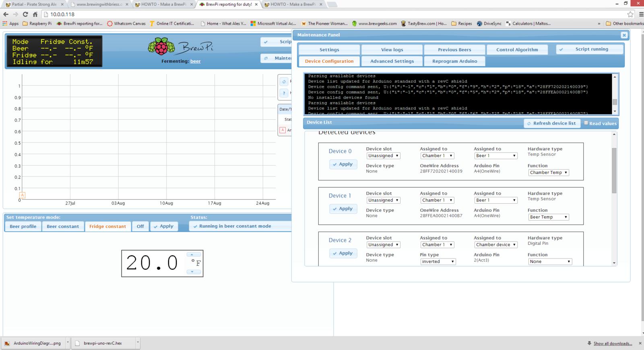Increase temperature with up arrow
Image resolution: width=644 pixels, height=350 pixels.
point(193,255)
